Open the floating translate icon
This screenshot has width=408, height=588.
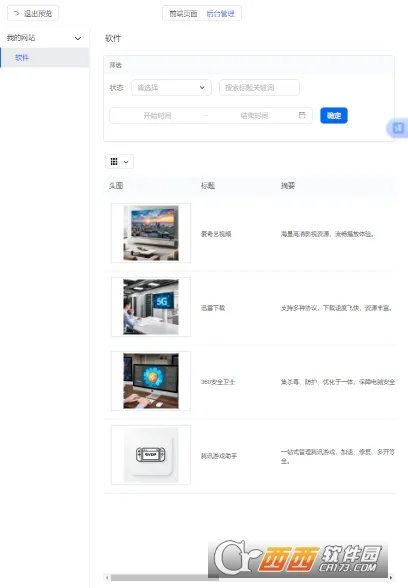(398, 128)
